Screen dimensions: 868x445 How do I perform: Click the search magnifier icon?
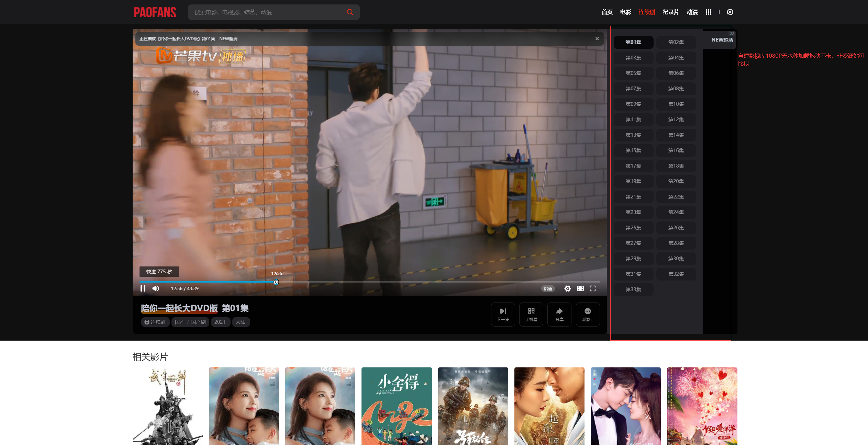point(350,12)
